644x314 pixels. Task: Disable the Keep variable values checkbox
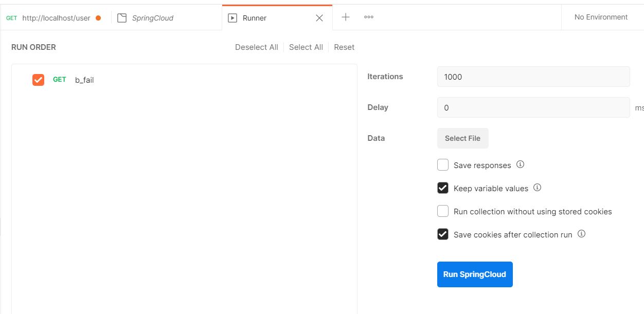pyautogui.click(x=443, y=188)
